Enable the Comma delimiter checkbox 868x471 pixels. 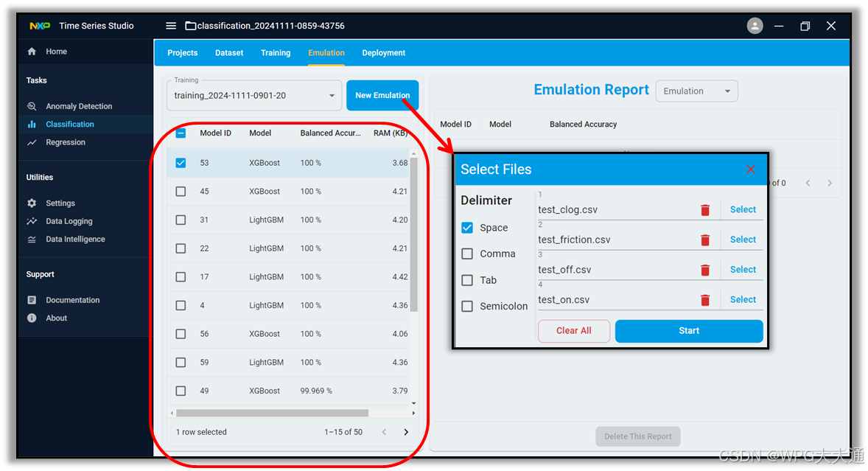tap(467, 254)
